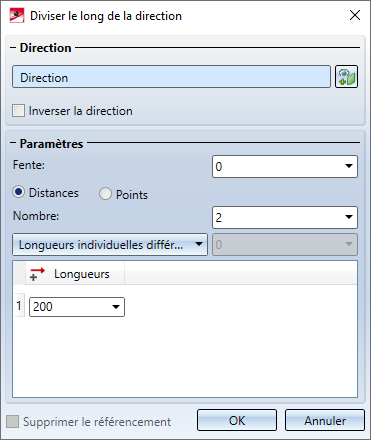Toggle Supprimer le référencement checkbox
Screen dimensions: 371x440
13,421
